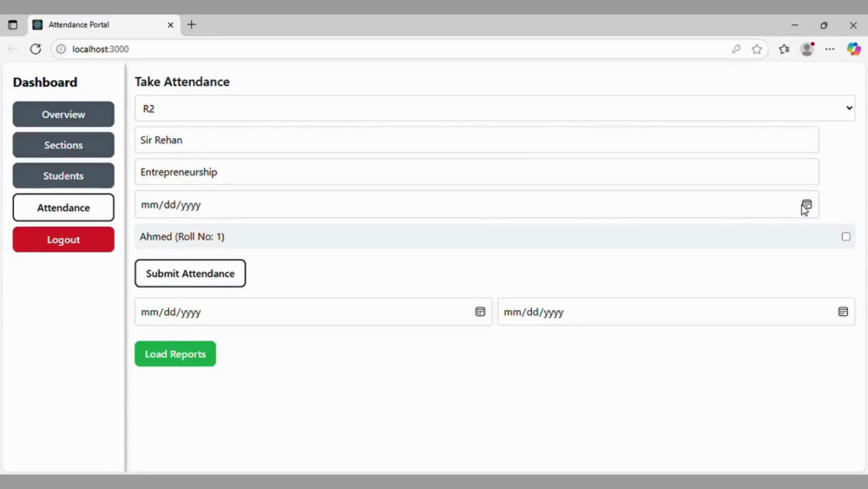Expand the R2 section dropdown
The image size is (868, 489).
coord(495,109)
